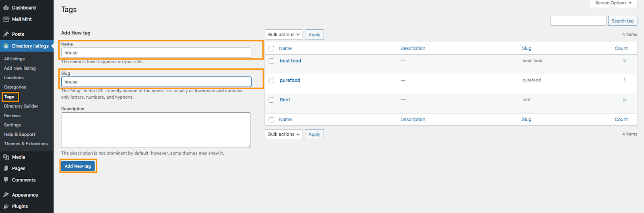Open the top Bulk actions dropdown
Image resolution: width=644 pixels, height=213 pixels.
284,35
